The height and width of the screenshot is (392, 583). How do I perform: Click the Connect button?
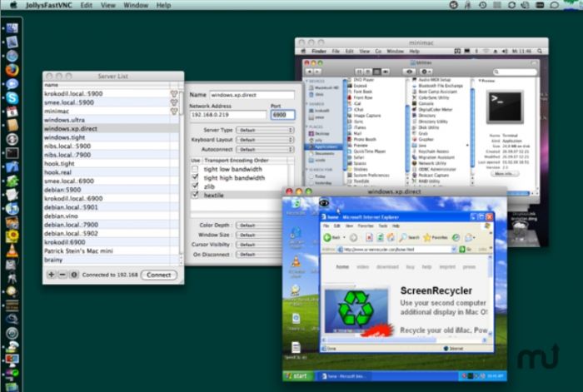159,275
